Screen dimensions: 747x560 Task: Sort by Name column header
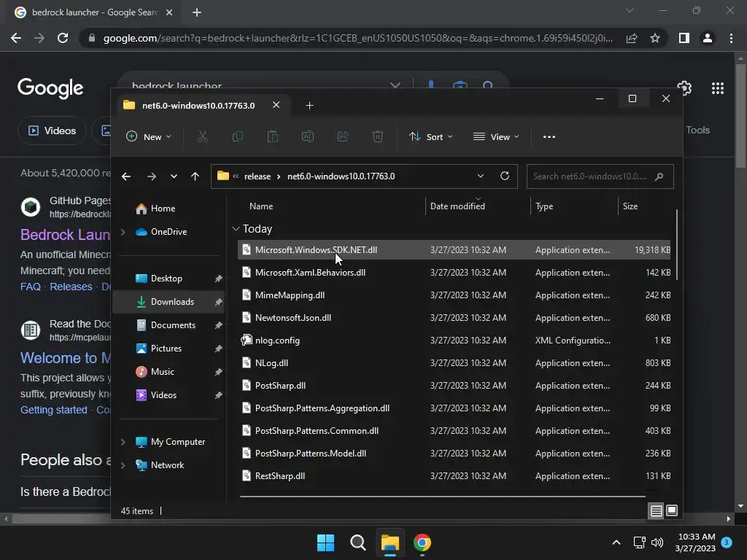[x=261, y=206]
